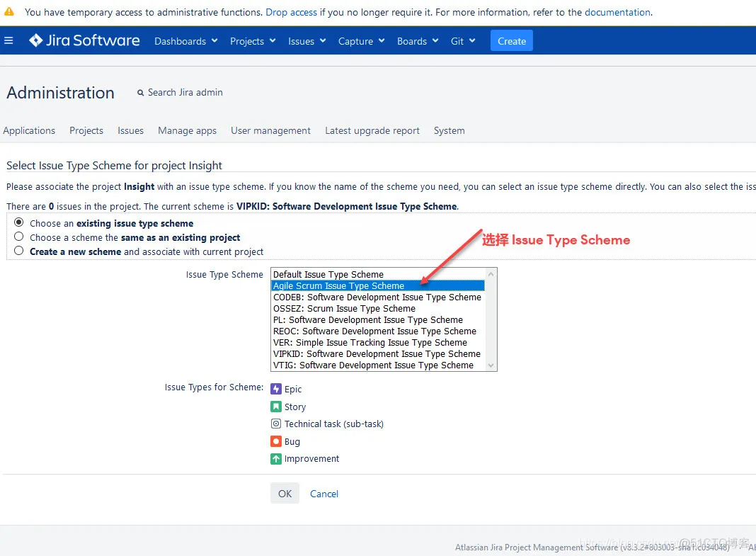The height and width of the screenshot is (556, 756).
Task: Select 'VIPKID: Software Development Issue Type Scheme' in list
Action: [377, 354]
